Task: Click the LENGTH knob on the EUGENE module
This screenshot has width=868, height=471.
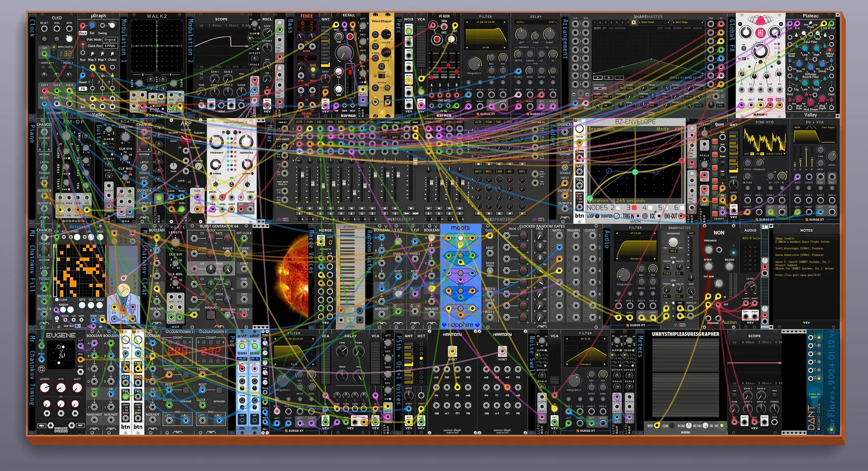Action: 45,388
